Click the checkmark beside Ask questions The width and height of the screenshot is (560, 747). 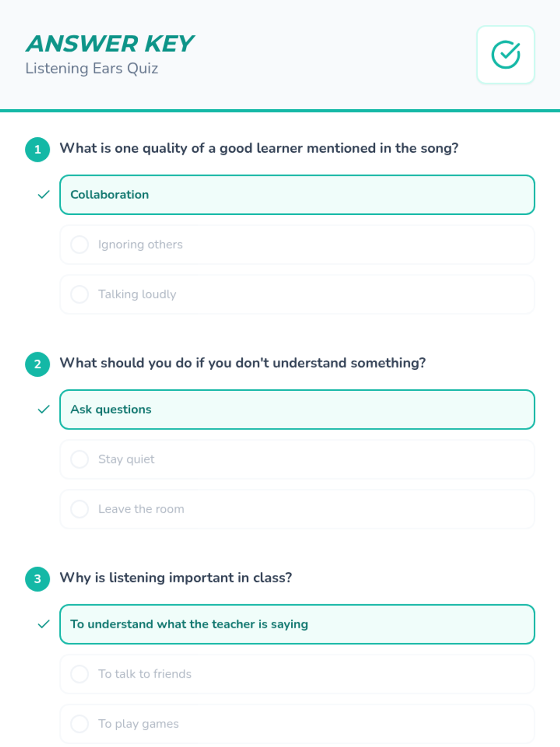43,409
